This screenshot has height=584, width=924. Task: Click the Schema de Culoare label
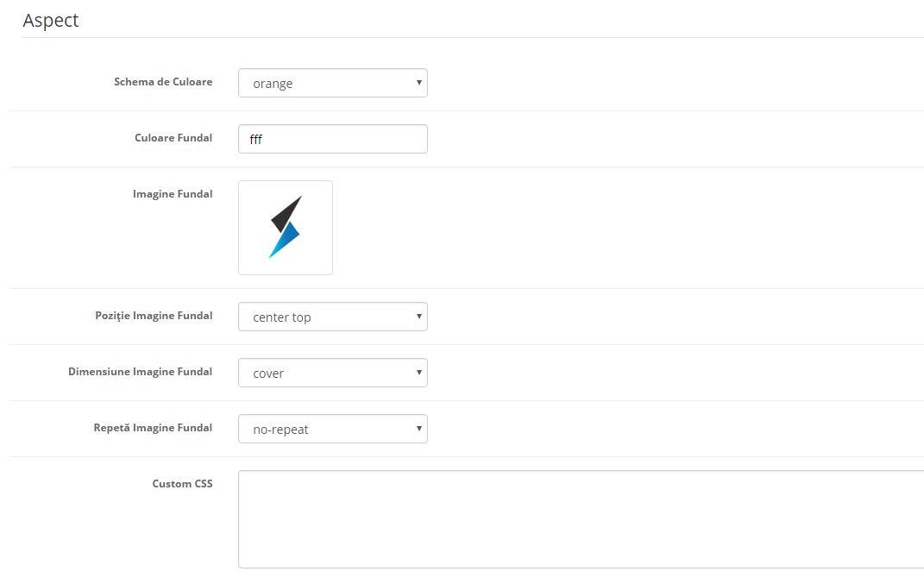(x=163, y=82)
